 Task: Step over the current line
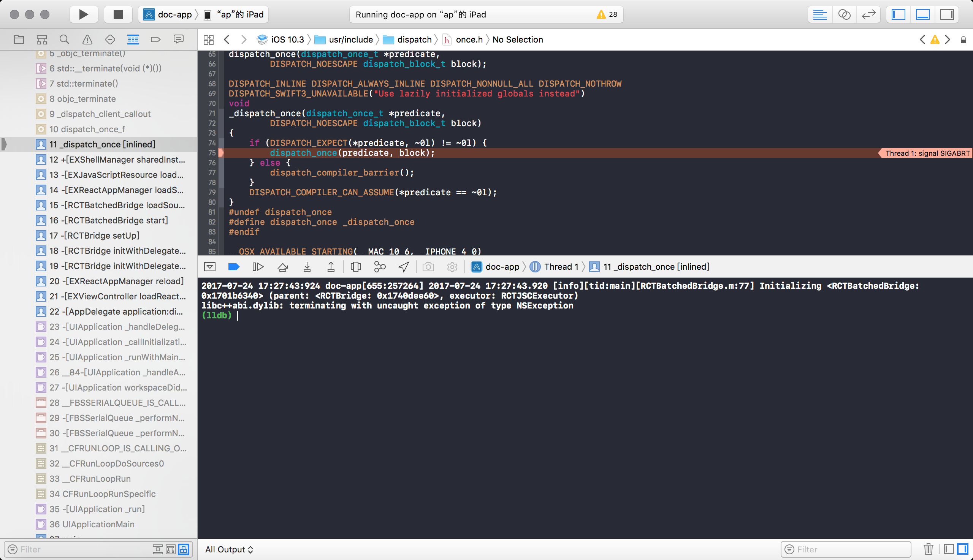click(x=283, y=267)
